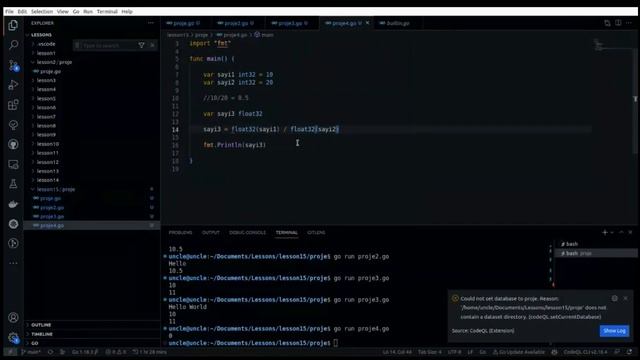Open the Accounts menu icon
Image resolution: width=640 pixels, height=360 pixels.
(13, 318)
